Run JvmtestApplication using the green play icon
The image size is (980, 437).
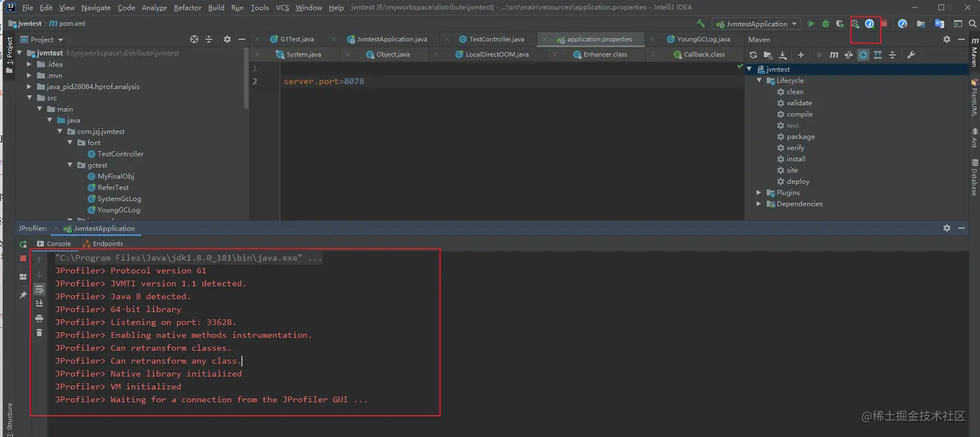[x=811, y=24]
